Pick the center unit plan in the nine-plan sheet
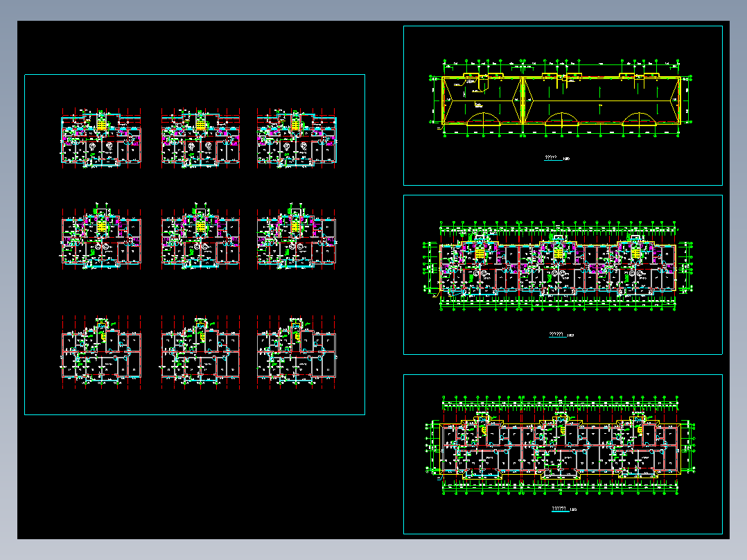Screen dimensions: 747x560 [200, 236]
